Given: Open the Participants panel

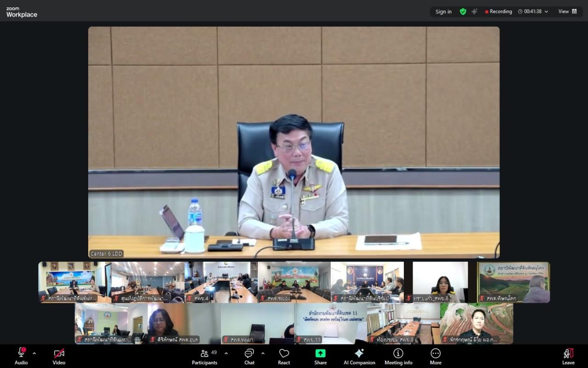Looking at the screenshot, I should coord(204,357).
